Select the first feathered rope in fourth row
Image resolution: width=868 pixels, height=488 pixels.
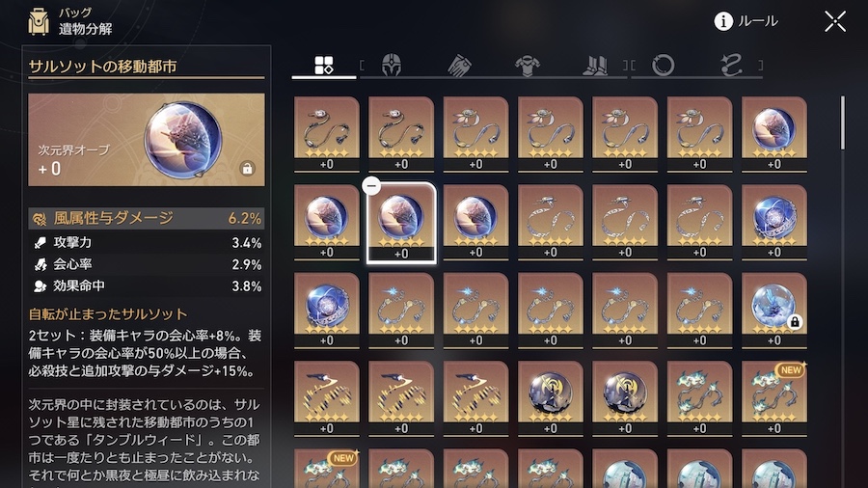pos(327,397)
